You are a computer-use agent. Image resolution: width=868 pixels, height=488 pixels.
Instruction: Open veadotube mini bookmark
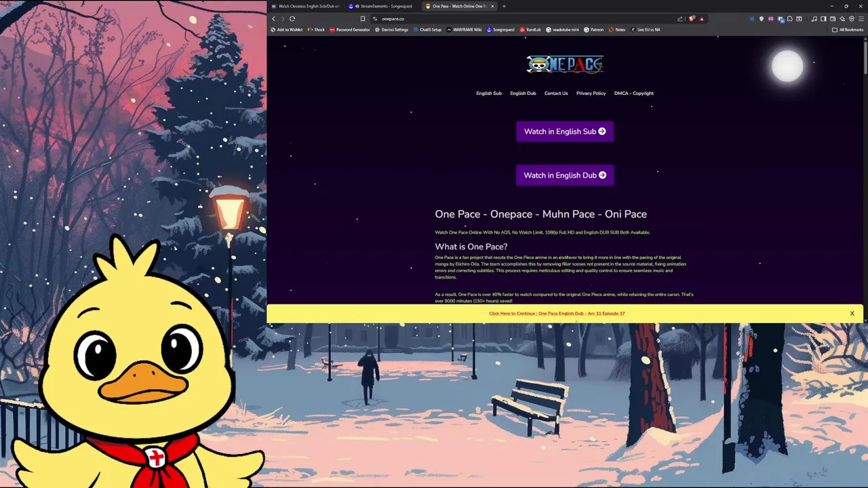[563, 30]
